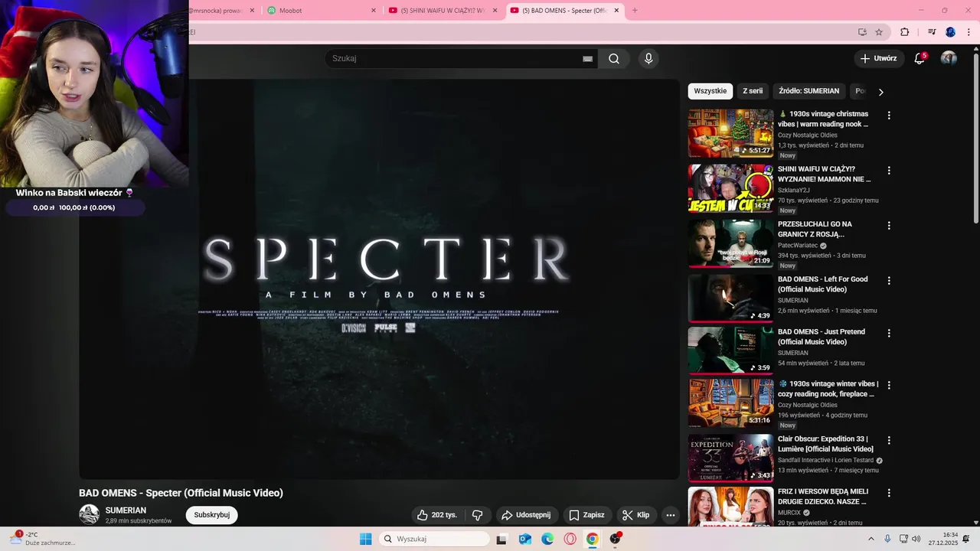980x551 pixels.
Task: Click the Klip clip button
Action: 636,515
